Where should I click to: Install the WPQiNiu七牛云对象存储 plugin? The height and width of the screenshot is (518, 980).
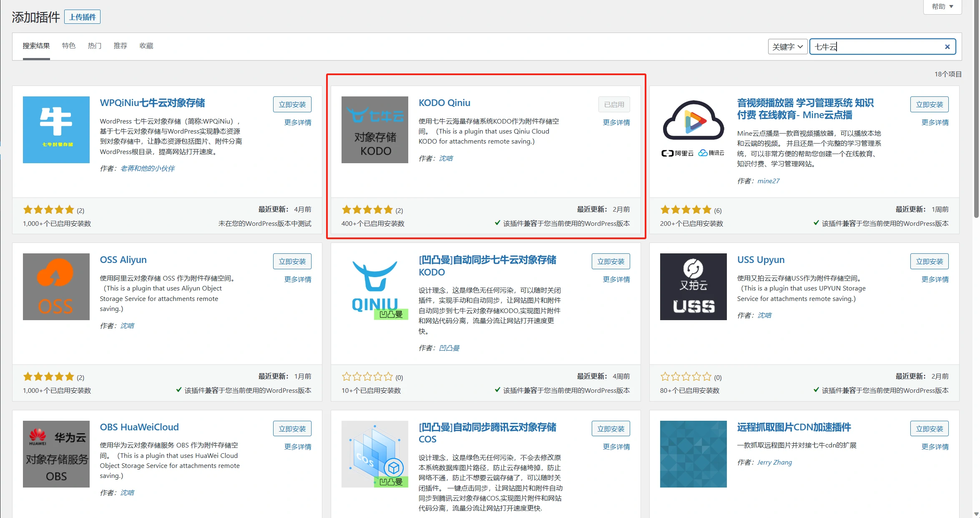click(292, 104)
